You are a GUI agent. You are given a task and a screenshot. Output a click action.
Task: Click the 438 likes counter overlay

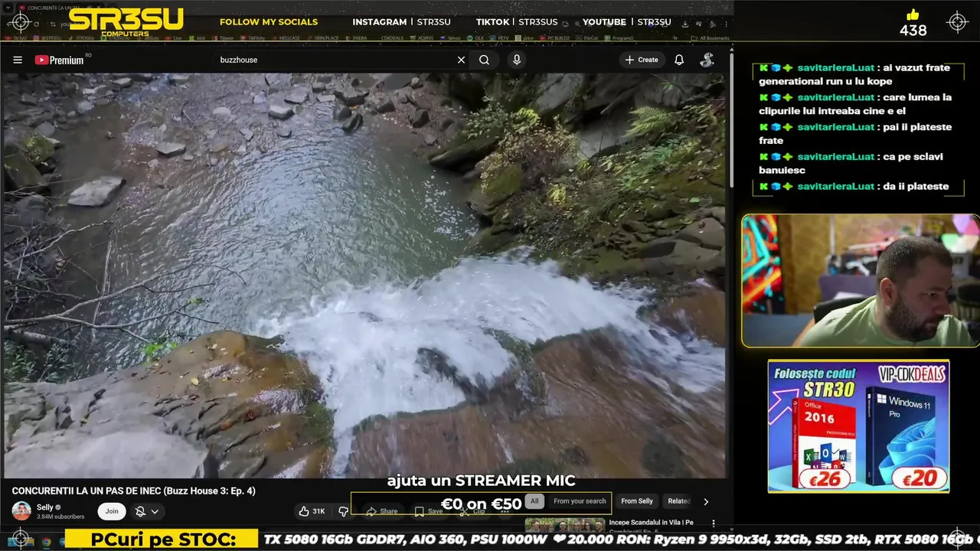coord(913,24)
